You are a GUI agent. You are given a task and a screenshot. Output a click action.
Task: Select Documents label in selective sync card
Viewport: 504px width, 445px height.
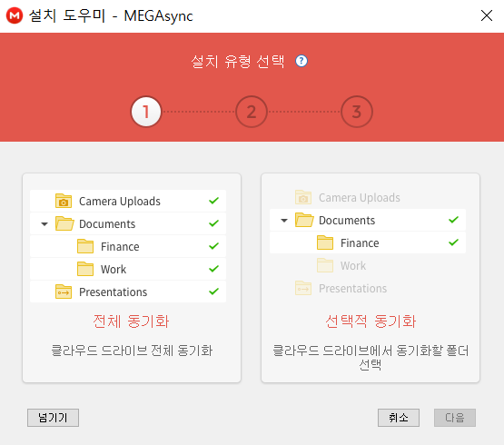(347, 221)
